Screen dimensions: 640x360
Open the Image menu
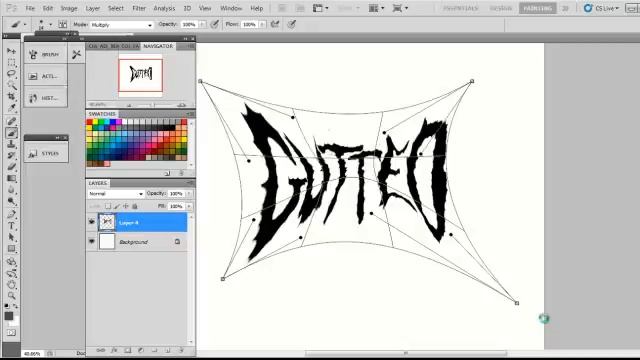point(69,8)
